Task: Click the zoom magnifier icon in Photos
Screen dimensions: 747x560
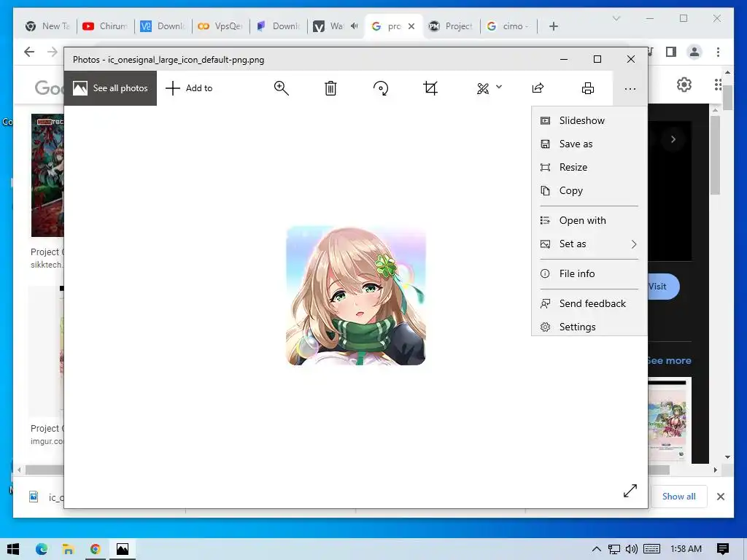Action: 281,88
